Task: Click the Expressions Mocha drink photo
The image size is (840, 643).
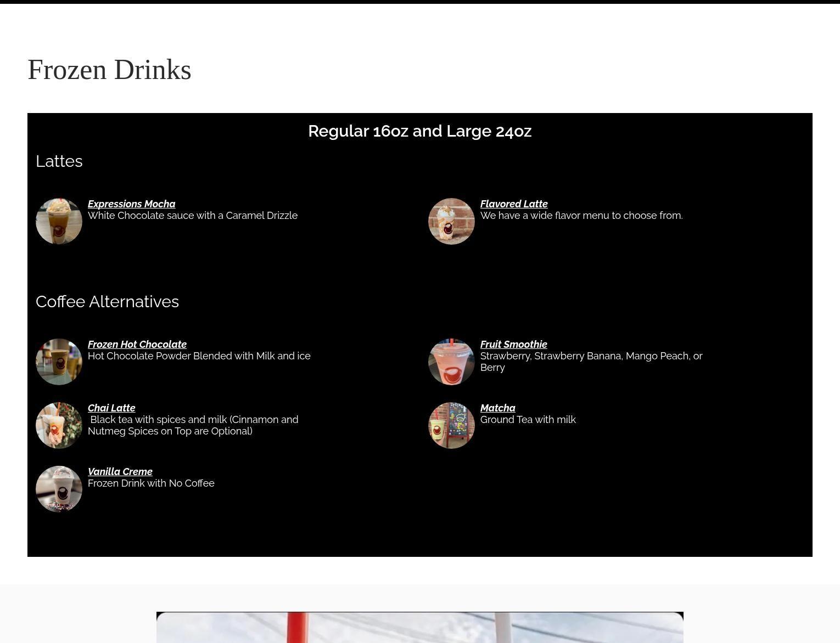Action: [59, 221]
